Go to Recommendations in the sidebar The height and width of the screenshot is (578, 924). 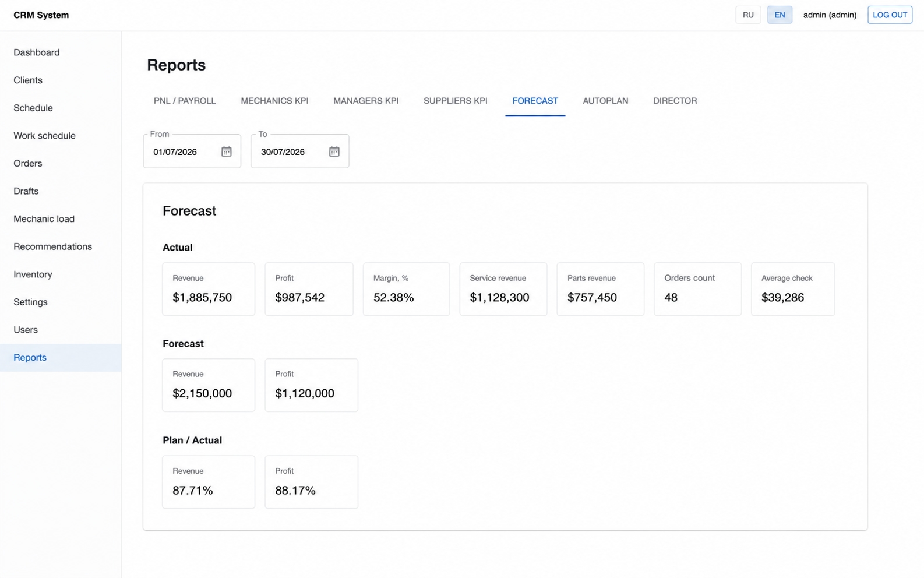(x=61, y=246)
